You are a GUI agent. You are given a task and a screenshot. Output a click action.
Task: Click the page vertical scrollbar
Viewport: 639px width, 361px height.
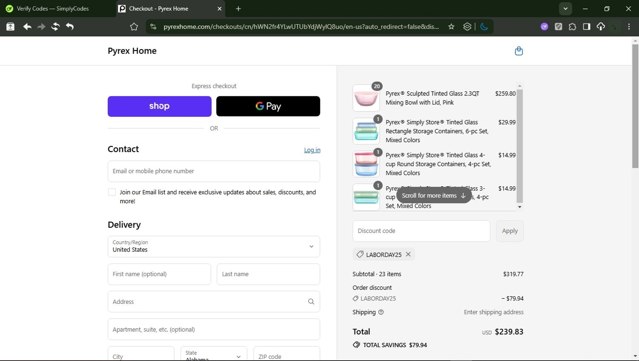635,106
